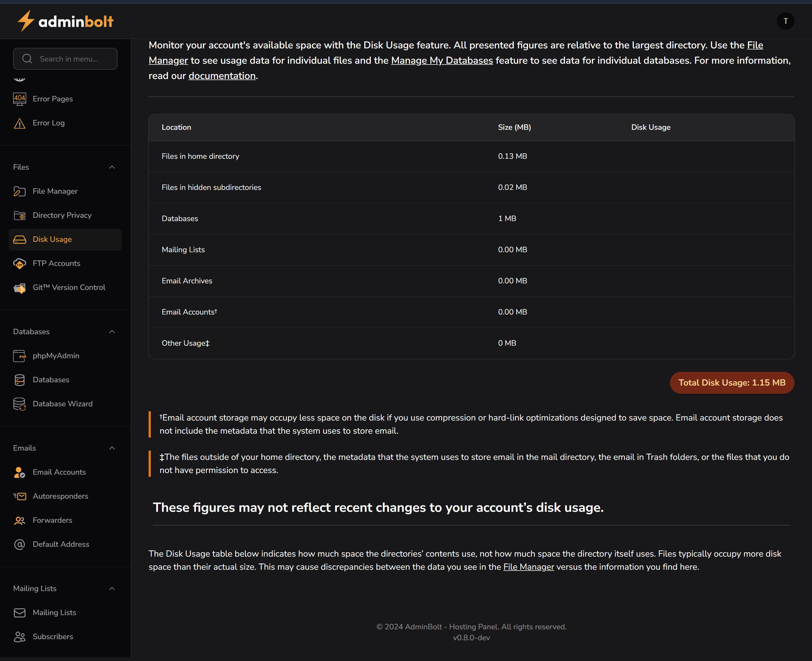Open the File Manager from the sidebar
Image resolution: width=812 pixels, height=661 pixels.
click(x=55, y=191)
